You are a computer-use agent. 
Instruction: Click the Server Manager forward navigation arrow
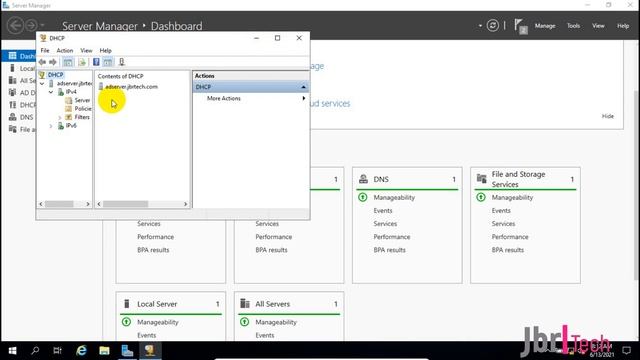(31, 25)
